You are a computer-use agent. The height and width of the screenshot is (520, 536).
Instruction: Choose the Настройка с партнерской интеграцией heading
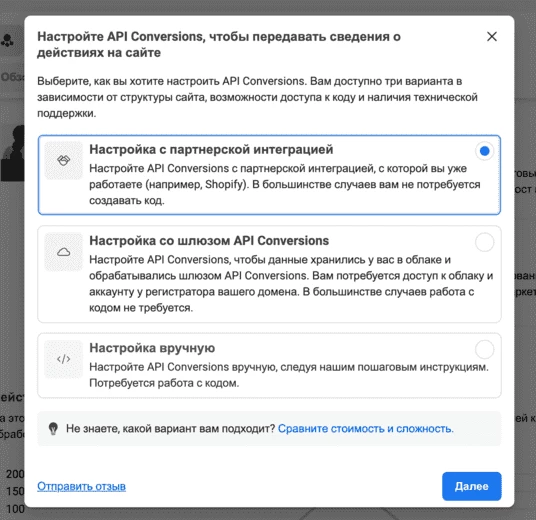tap(211, 150)
